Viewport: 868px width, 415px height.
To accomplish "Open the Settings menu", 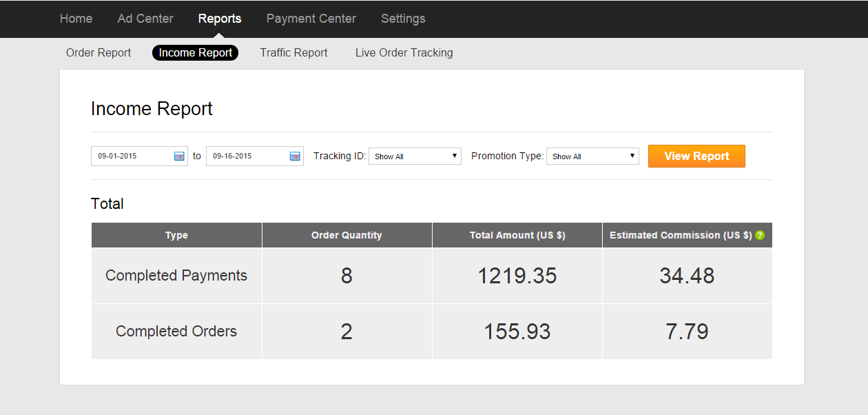I will click(x=403, y=19).
